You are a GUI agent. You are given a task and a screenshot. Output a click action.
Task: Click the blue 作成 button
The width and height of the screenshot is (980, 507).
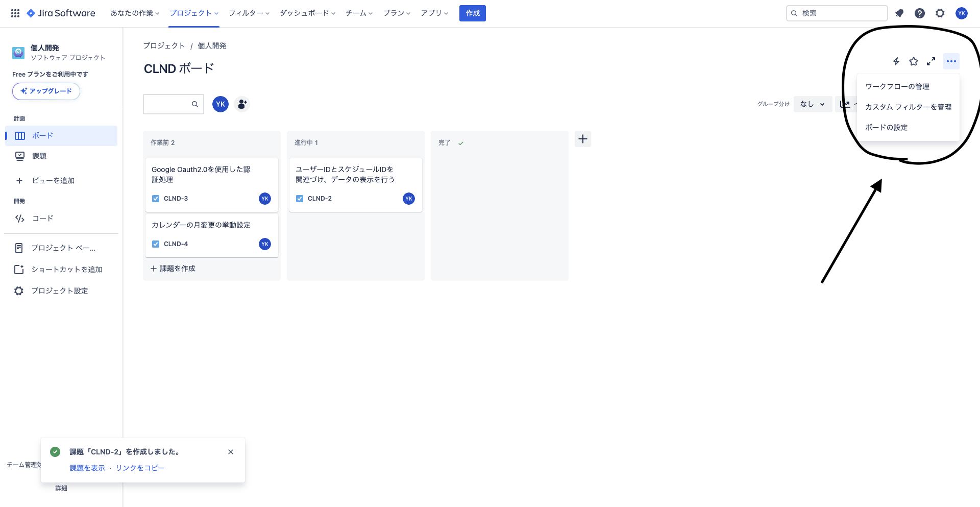[473, 13]
